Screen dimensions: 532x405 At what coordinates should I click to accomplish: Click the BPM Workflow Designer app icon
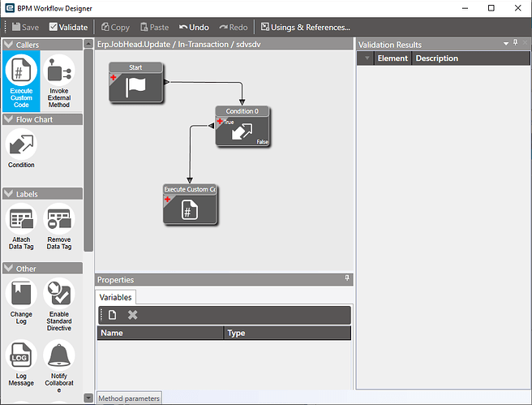pyautogui.click(x=10, y=8)
